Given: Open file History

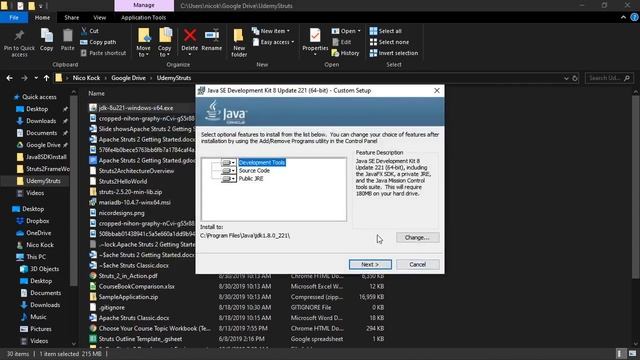Looking at the screenshot, I should (x=345, y=53).
